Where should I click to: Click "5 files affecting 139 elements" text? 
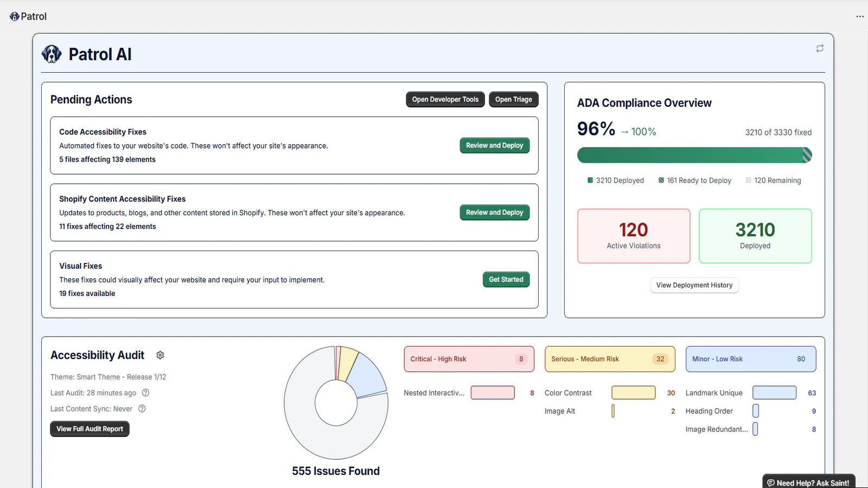coord(107,159)
